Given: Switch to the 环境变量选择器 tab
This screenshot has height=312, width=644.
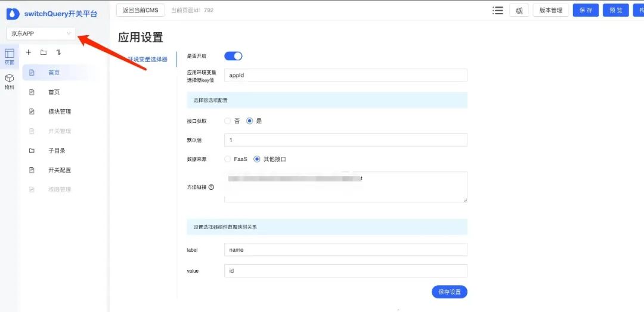Looking at the screenshot, I should tap(147, 59).
